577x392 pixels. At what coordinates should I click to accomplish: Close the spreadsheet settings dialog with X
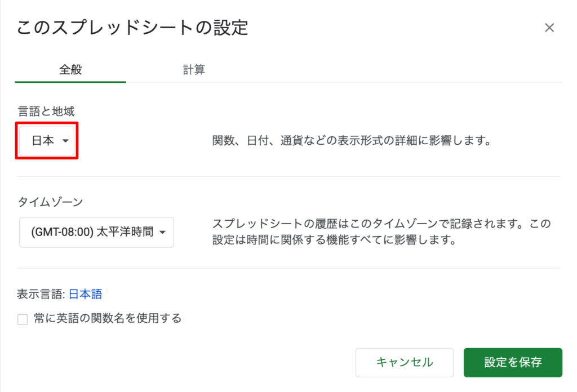[549, 28]
